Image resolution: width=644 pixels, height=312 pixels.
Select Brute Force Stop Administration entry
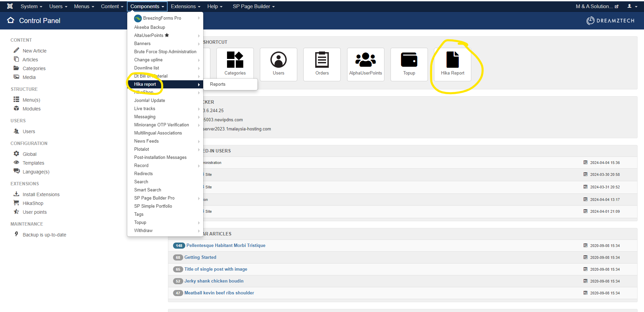click(x=165, y=51)
